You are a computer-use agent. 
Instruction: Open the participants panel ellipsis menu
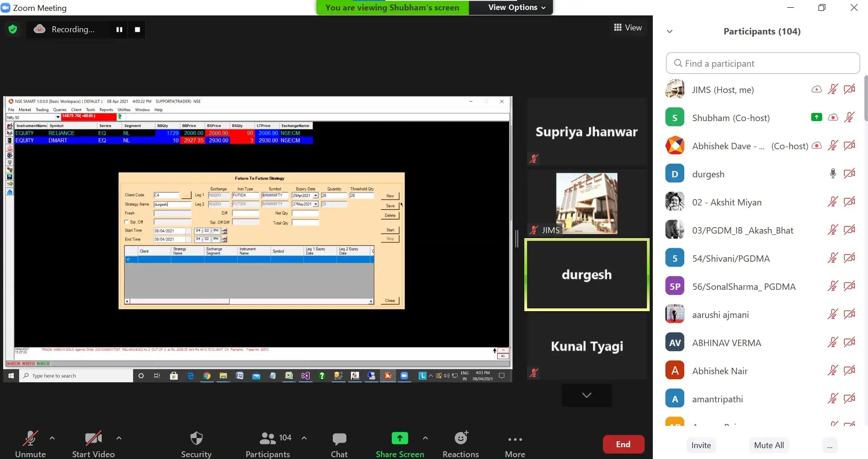(829, 445)
